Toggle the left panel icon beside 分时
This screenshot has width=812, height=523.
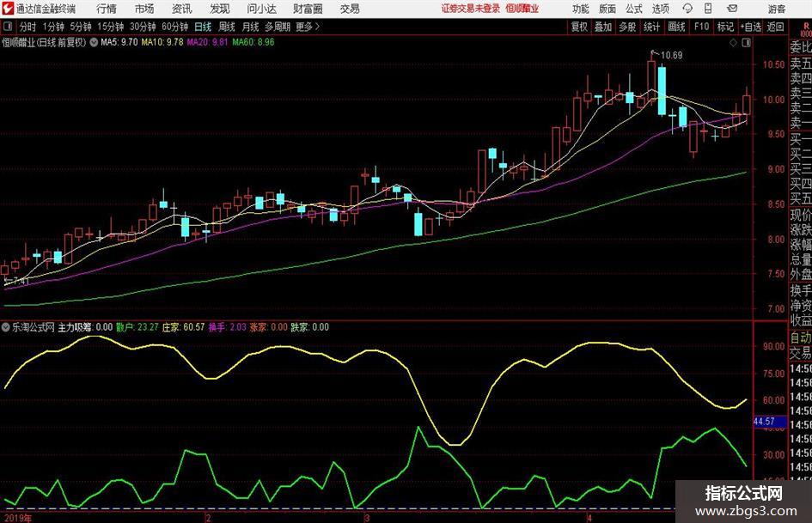click(x=7, y=27)
